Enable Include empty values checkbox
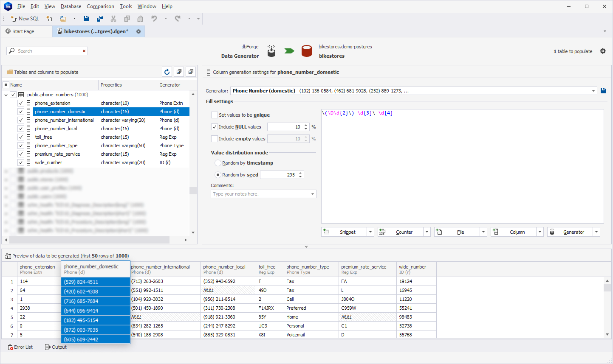The height and width of the screenshot is (364, 613). point(215,139)
